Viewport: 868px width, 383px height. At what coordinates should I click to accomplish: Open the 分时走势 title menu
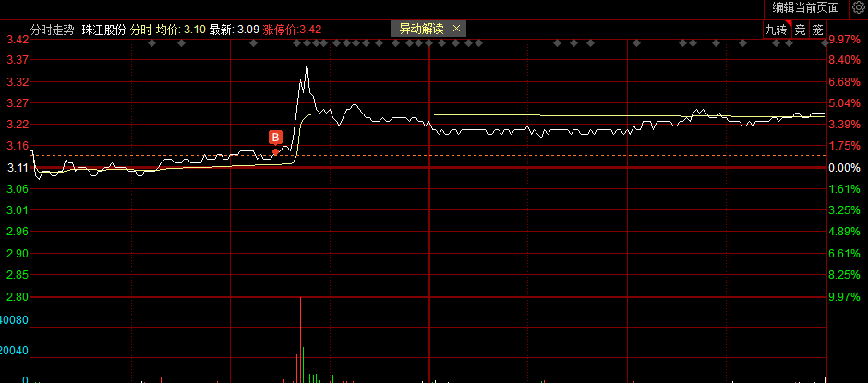(52, 30)
